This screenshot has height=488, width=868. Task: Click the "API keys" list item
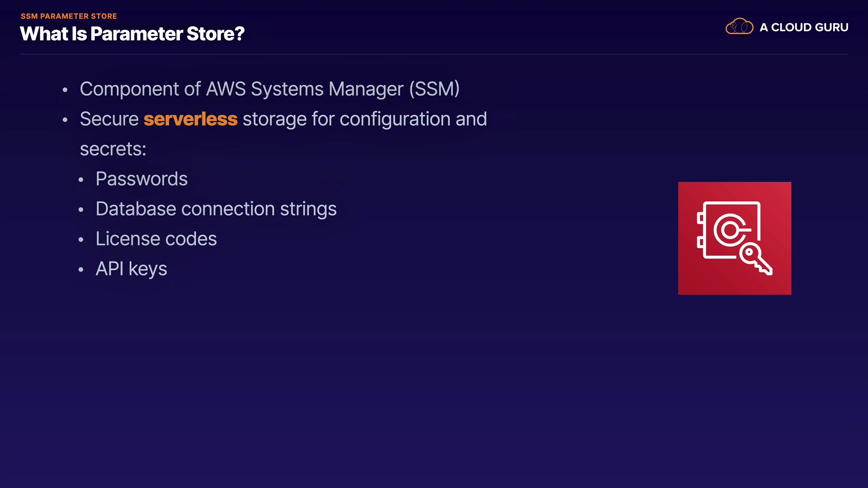point(131,269)
